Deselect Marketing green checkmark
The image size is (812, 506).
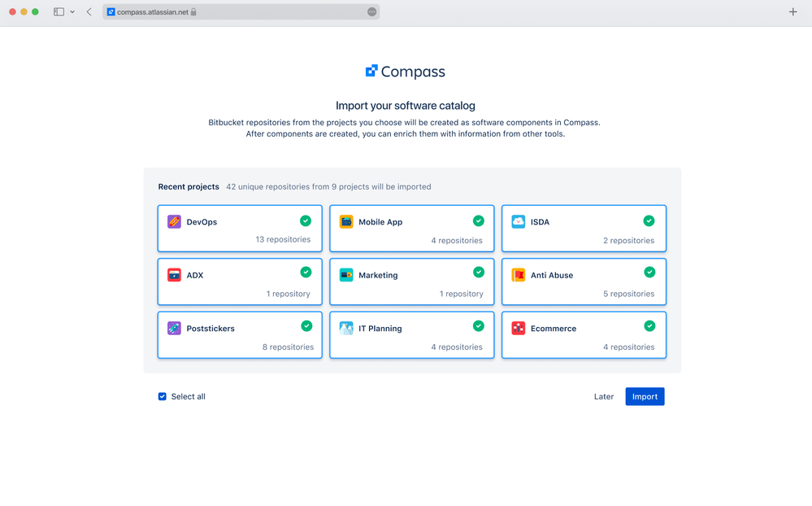click(479, 273)
